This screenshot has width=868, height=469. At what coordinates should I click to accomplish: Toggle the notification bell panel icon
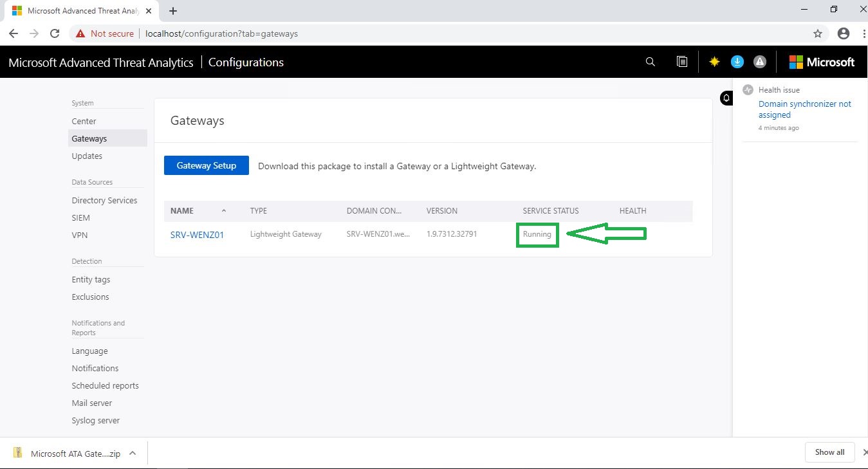point(726,98)
